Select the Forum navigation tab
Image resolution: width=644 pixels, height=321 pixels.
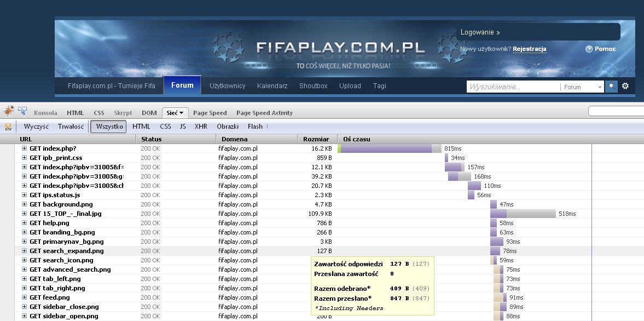(182, 85)
